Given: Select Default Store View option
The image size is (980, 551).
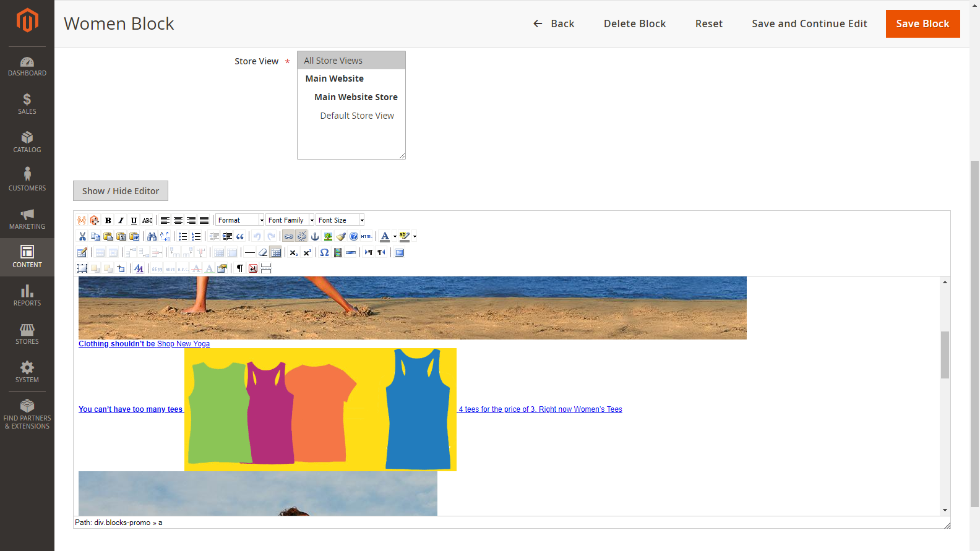Looking at the screenshot, I should (351, 116).
